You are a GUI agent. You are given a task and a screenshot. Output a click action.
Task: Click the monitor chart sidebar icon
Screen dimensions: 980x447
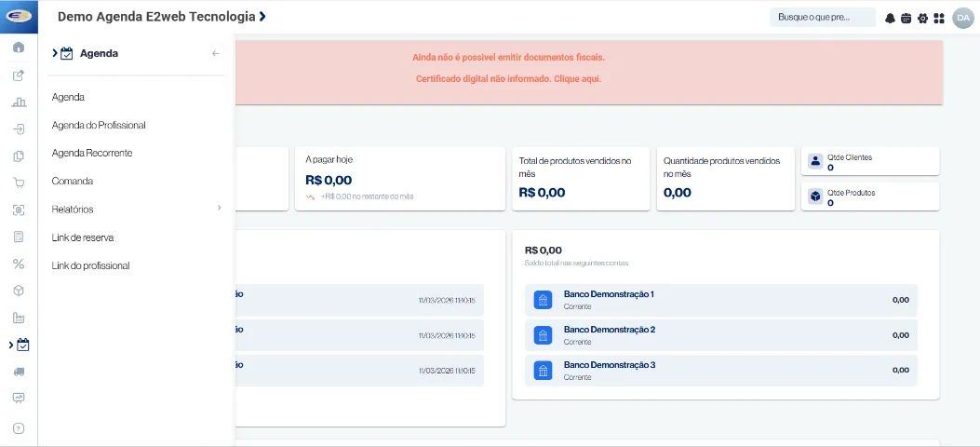click(19, 398)
